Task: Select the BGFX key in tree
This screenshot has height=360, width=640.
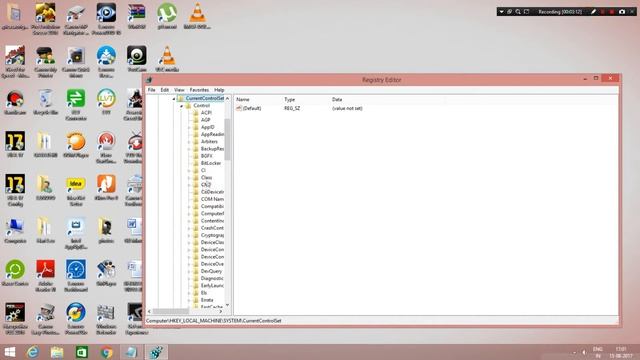Action: (207, 156)
